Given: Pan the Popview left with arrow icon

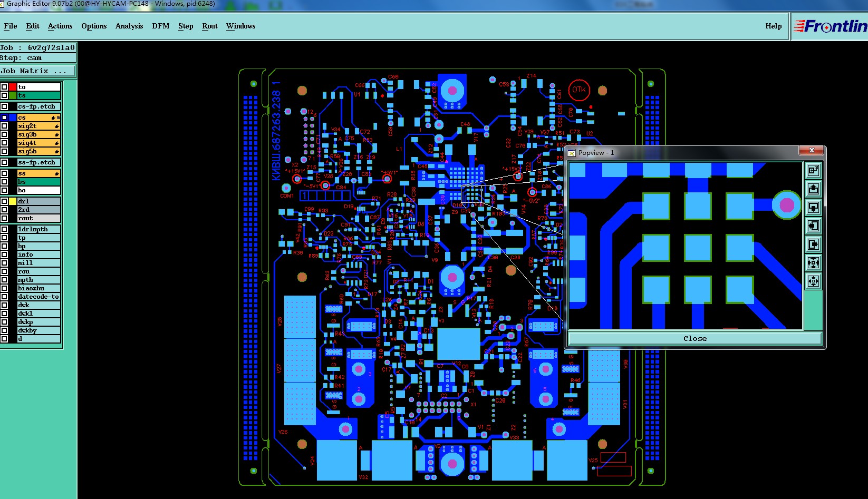Looking at the screenshot, I should [813, 226].
